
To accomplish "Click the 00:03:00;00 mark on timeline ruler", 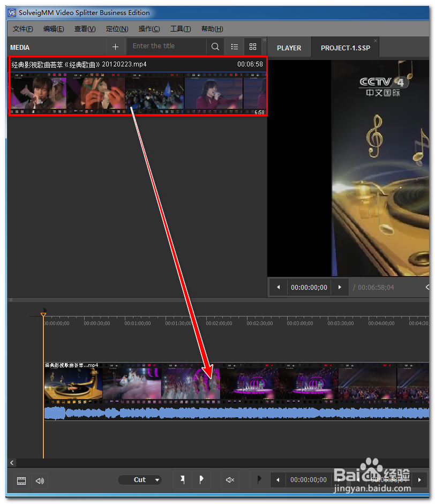I will pyautogui.click(x=300, y=323).
